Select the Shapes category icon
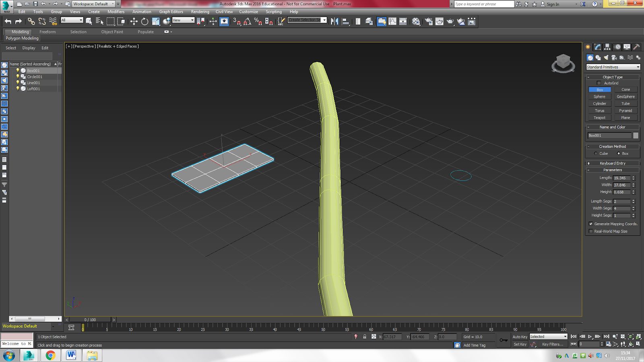The height and width of the screenshot is (362, 644). tap(598, 58)
